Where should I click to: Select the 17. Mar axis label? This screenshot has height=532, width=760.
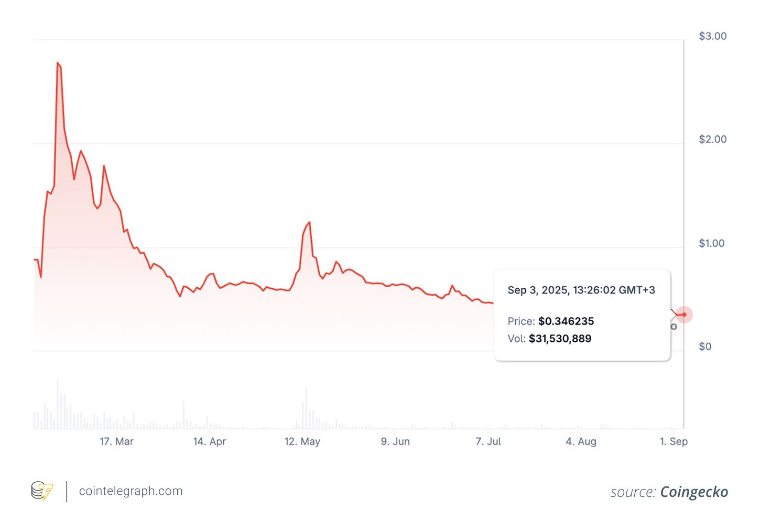pyautogui.click(x=116, y=441)
